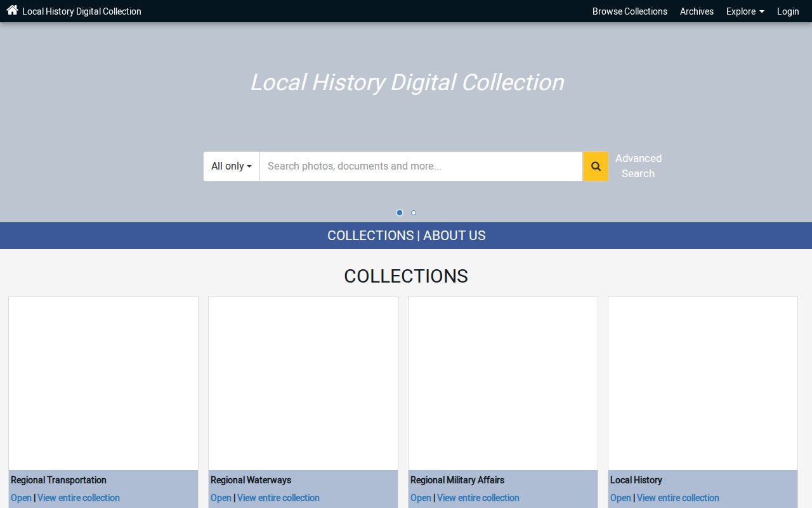Click the italic Local History Digital Collection banner title
812x508 pixels.
pos(407,83)
